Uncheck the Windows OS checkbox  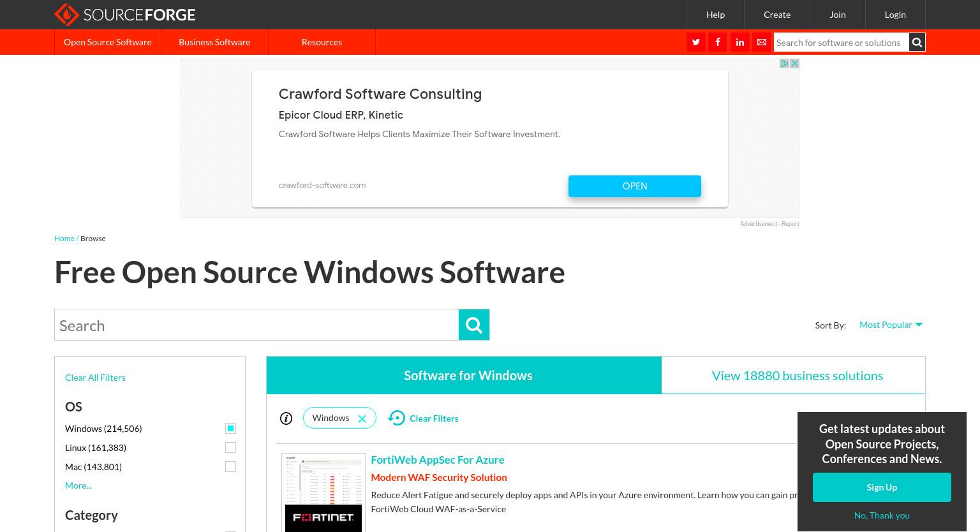click(230, 428)
